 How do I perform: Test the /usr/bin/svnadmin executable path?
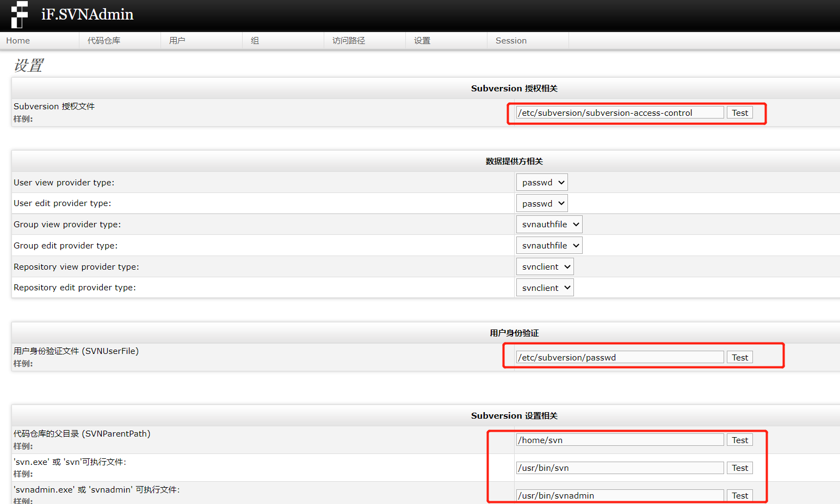[740, 495]
